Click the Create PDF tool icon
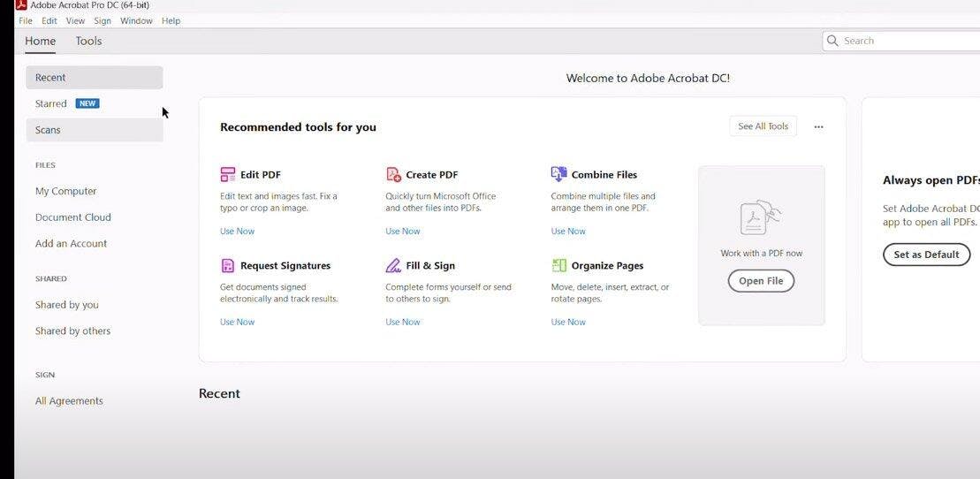 tap(393, 174)
